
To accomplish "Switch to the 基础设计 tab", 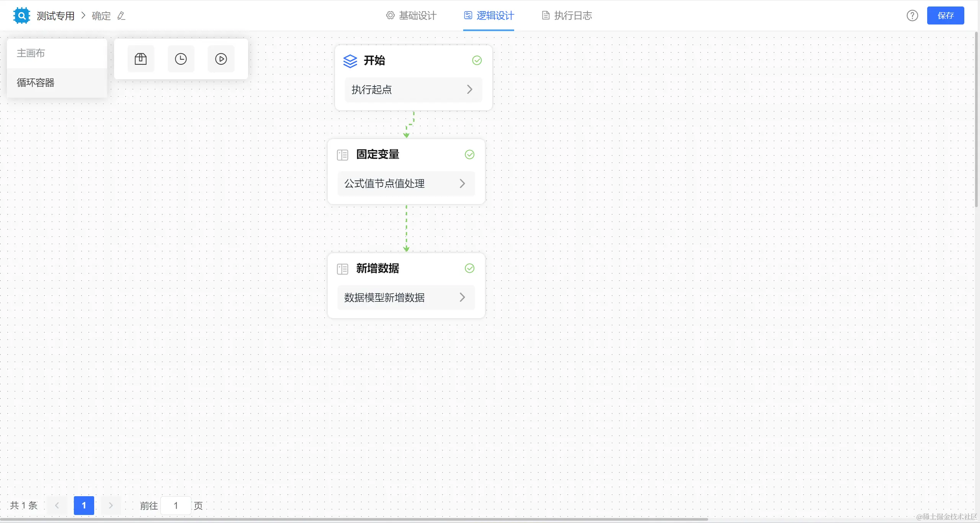I will point(412,16).
